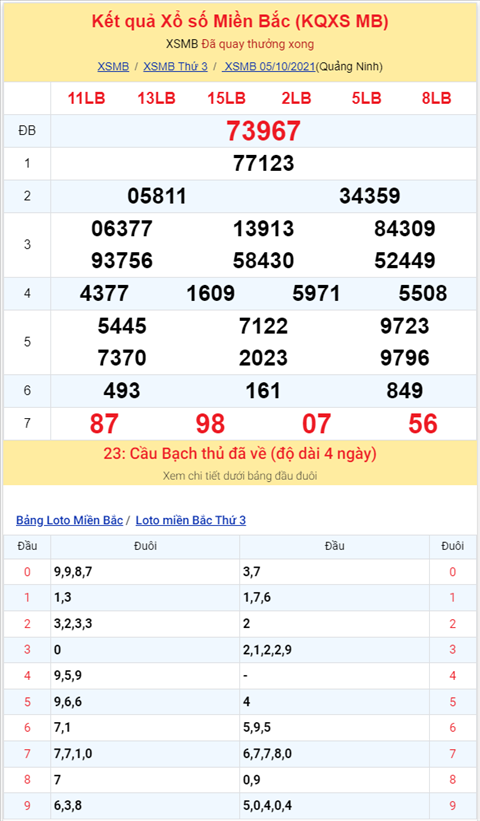The height and width of the screenshot is (821, 480).
Task: Click loto tail values 9,6,6
Action: 68,702
